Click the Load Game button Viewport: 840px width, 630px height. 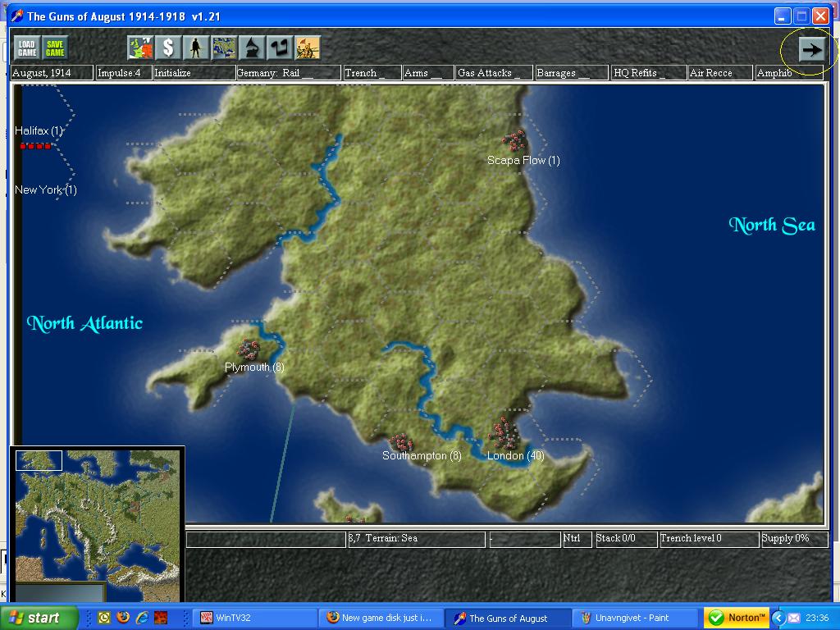click(x=27, y=48)
